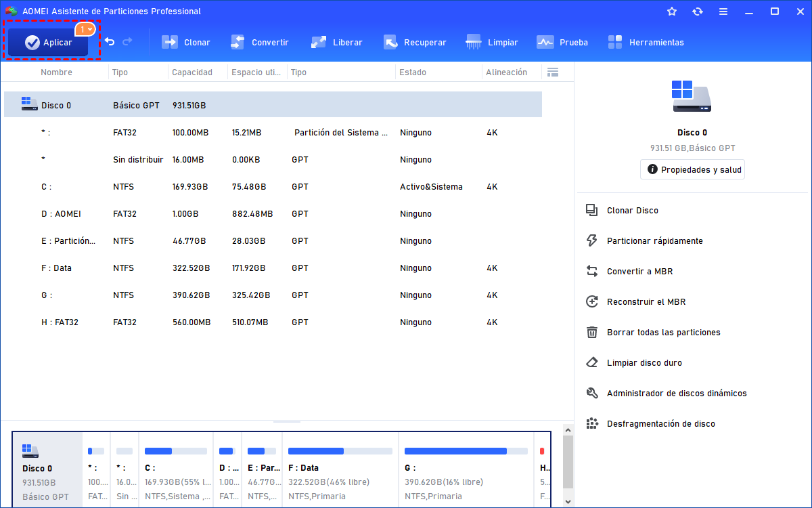Open the Recuperar toolbar menu
This screenshot has height=508, width=812.
(415, 42)
